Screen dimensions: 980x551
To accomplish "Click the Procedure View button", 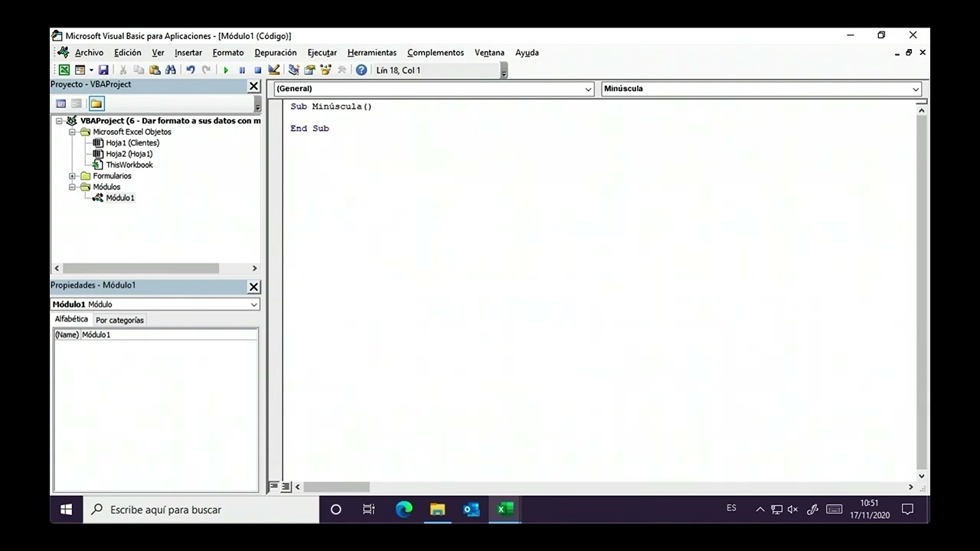I will [x=274, y=487].
